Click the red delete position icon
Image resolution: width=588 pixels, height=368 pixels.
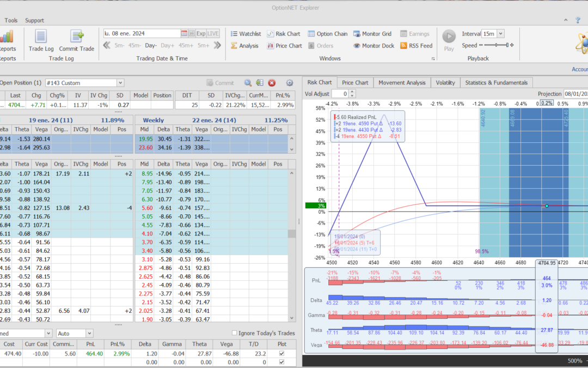[x=272, y=83]
